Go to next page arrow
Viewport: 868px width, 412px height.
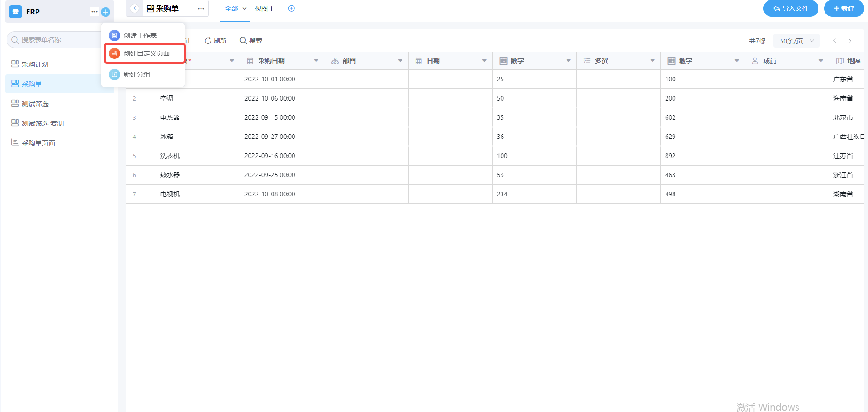(x=850, y=41)
